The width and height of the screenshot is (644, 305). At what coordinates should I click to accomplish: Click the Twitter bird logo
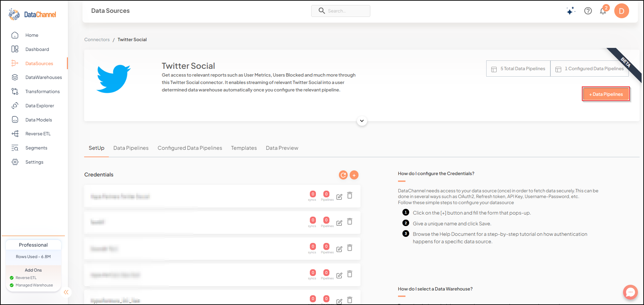click(x=113, y=79)
